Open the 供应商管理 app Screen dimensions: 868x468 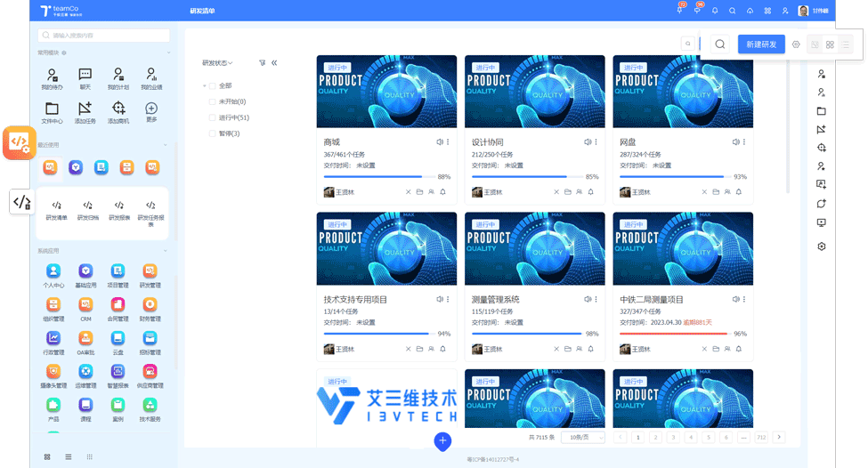coord(150,375)
